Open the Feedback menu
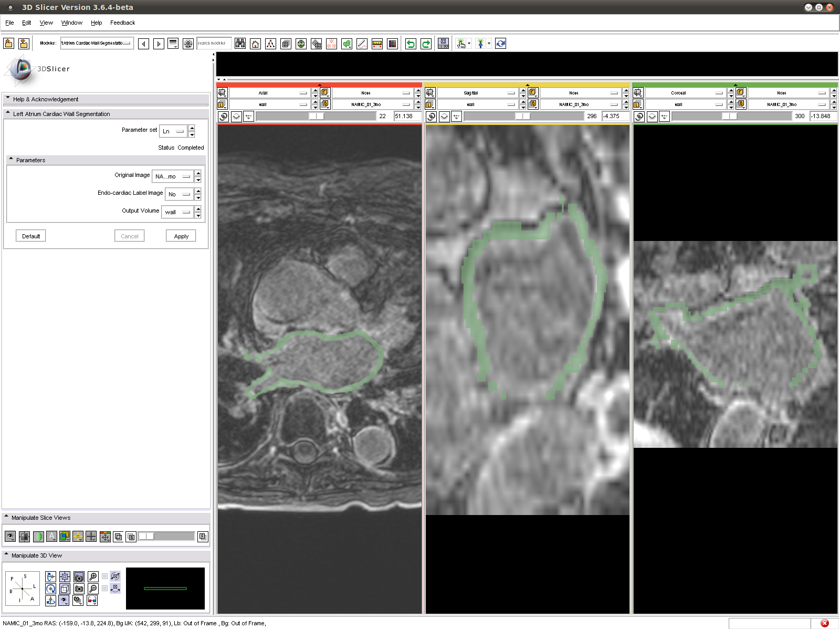The width and height of the screenshot is (840, 630). pyautogui.click(x=122, y=23)
